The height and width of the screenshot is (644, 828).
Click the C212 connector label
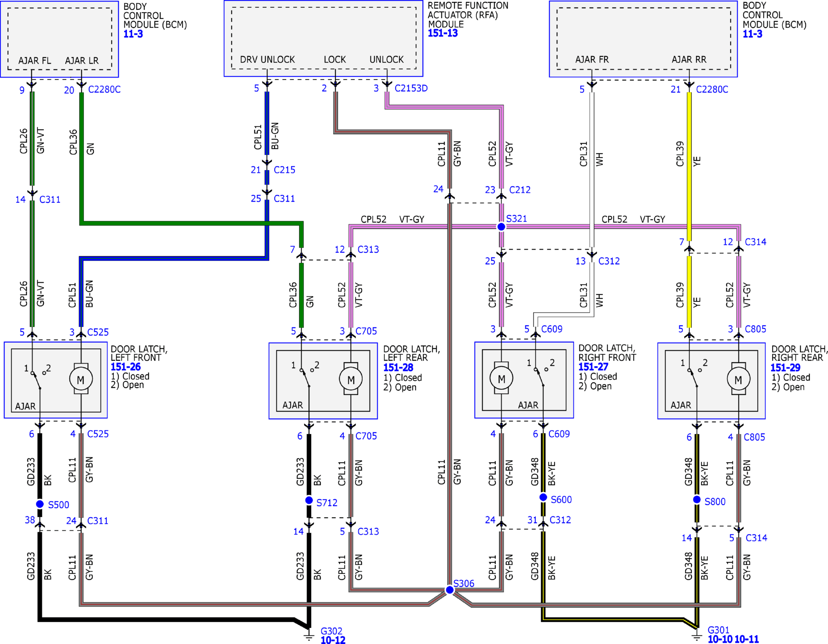click(520, 190)
